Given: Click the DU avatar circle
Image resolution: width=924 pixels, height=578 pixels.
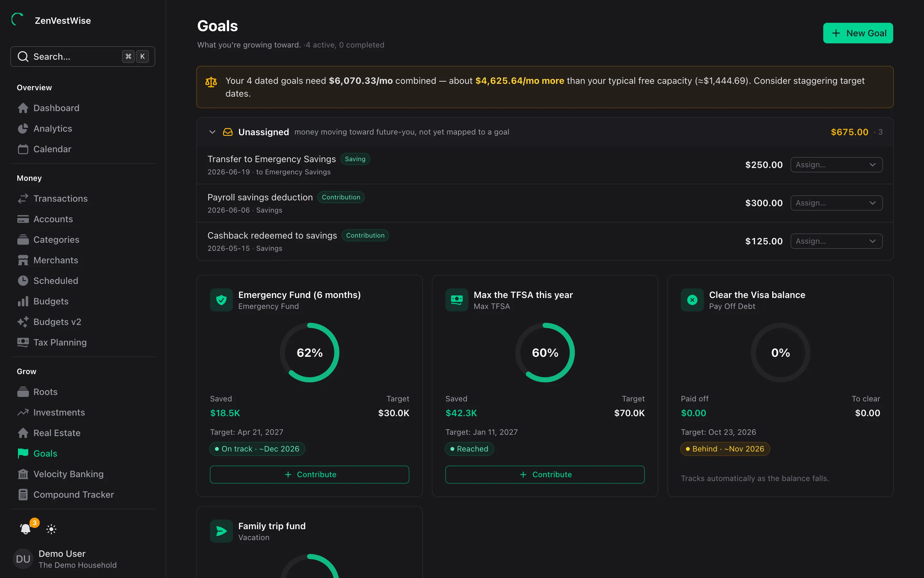Looking at the screenshot, I should (23, 559).
